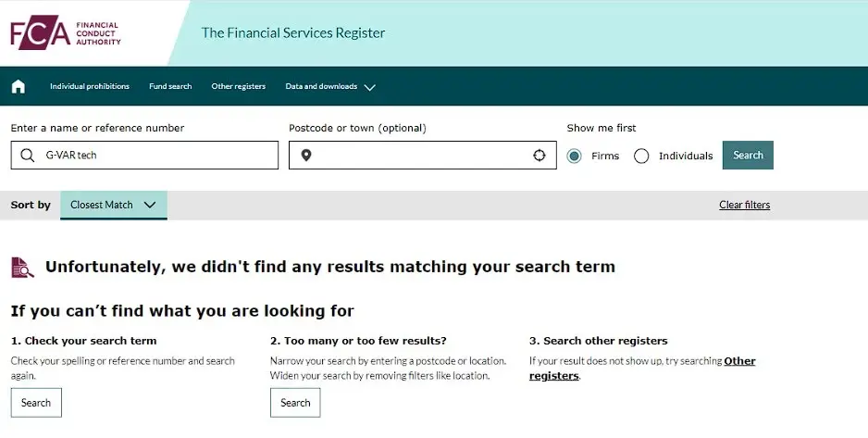This screenshot has width=868, height=438.
Task: Expand the Data and downloads menu
Action: [330, 86]
